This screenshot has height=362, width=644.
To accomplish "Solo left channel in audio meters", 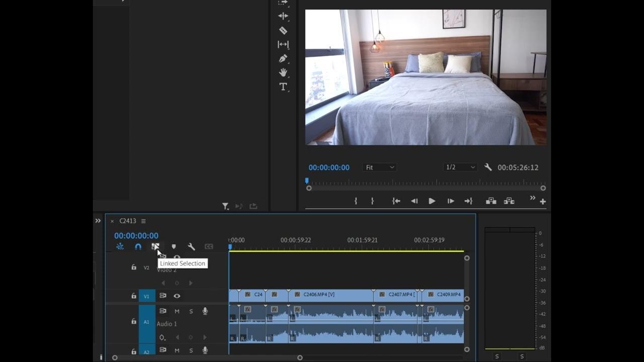I will click(497, 356).
